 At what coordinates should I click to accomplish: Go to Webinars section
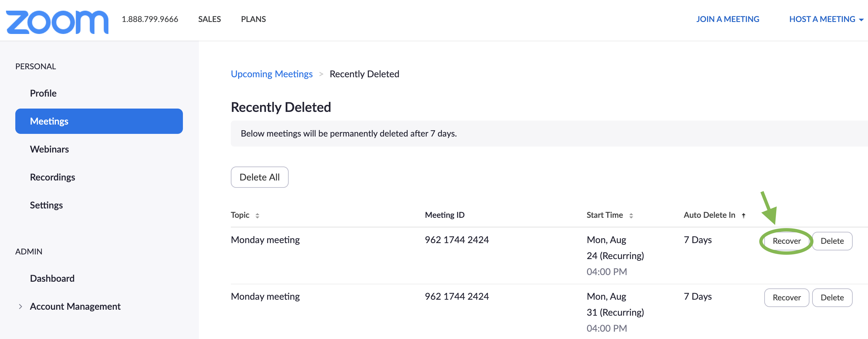tap(49, 149)
